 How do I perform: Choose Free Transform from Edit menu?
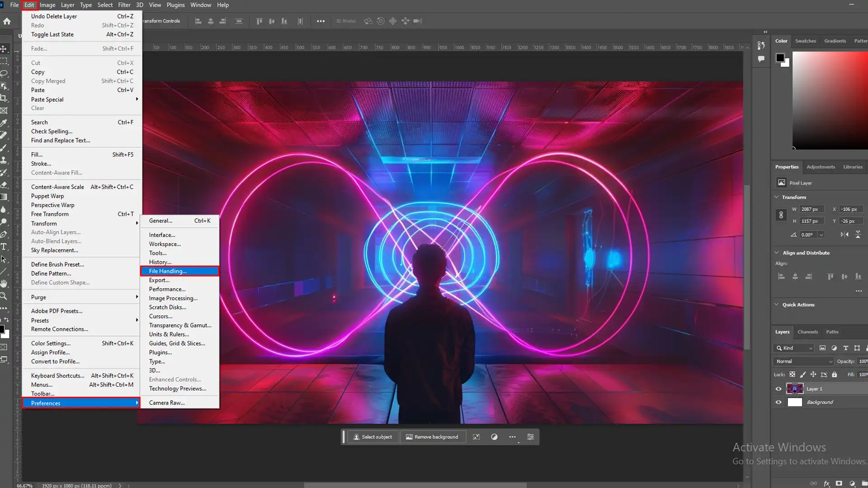[82, 214]
